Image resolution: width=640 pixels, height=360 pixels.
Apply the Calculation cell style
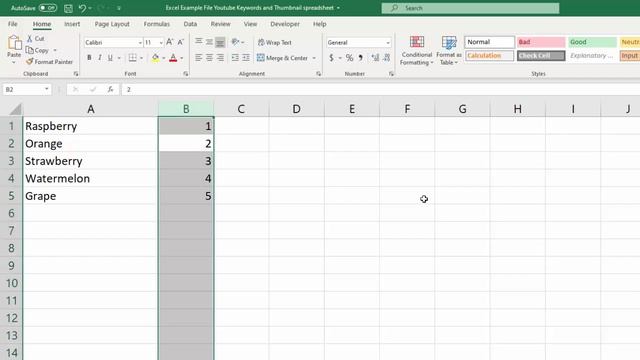point(489,56)
